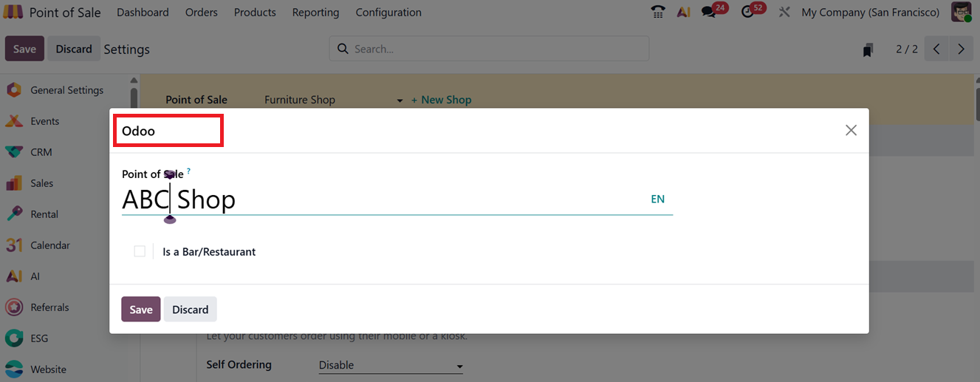Click Save in the dialog footer

[140, 310]
